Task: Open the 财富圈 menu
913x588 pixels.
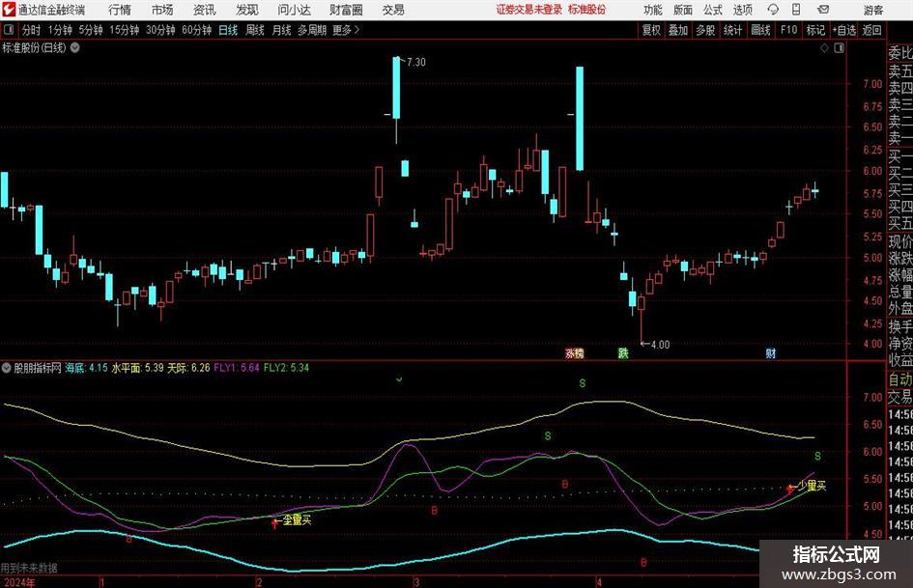Action: pyautogui.click(x=346, y=10)
